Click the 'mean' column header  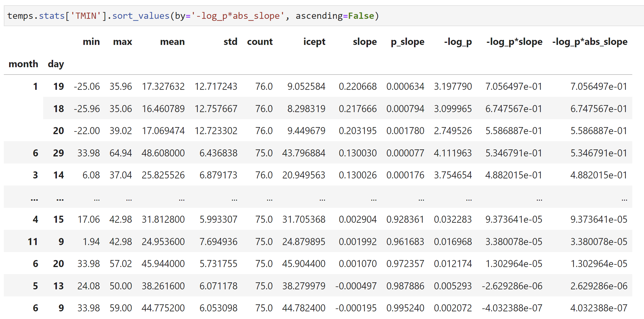(x=172, y=42)
